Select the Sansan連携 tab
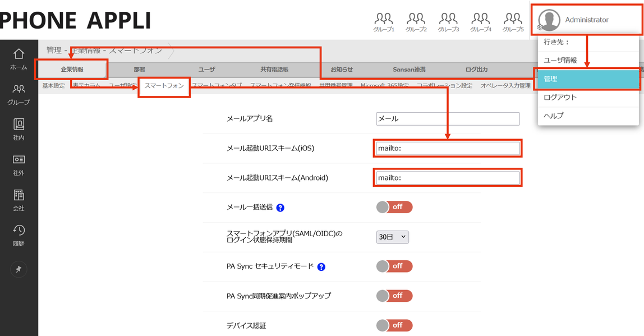The height and width of the screenshot is (336, 644). (409, 70)
